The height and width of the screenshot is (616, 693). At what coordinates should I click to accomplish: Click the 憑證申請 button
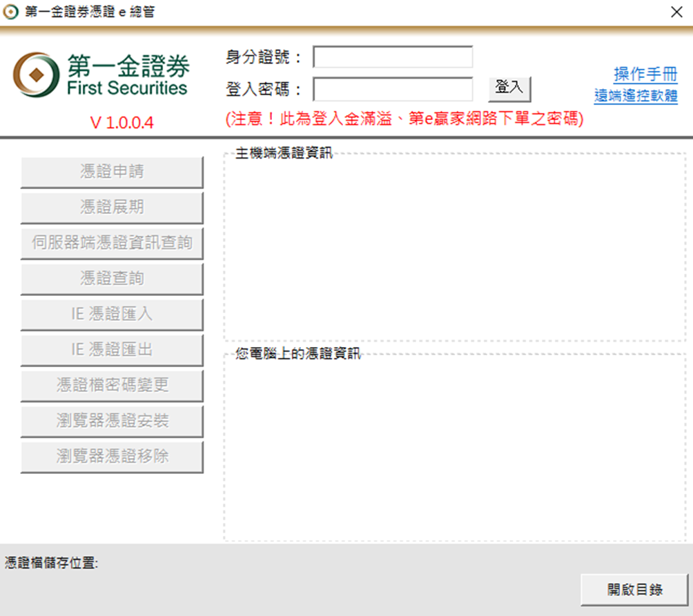point(112,172)
